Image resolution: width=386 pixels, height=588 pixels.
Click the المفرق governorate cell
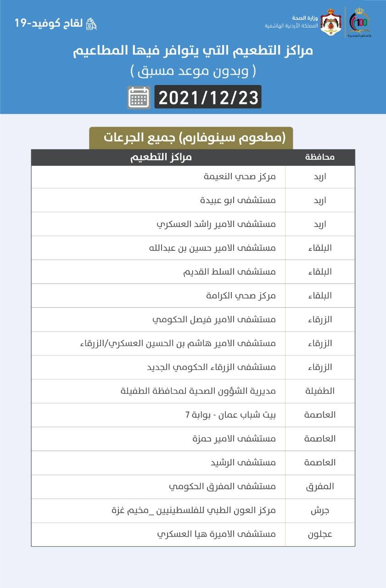coord(320,486)
